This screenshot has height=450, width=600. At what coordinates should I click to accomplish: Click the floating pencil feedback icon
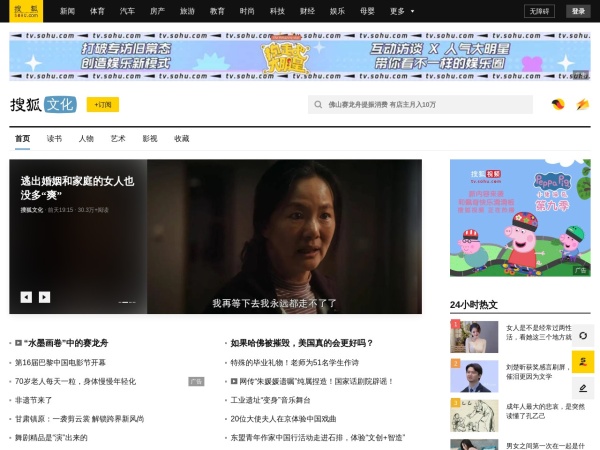pos(583,388)
